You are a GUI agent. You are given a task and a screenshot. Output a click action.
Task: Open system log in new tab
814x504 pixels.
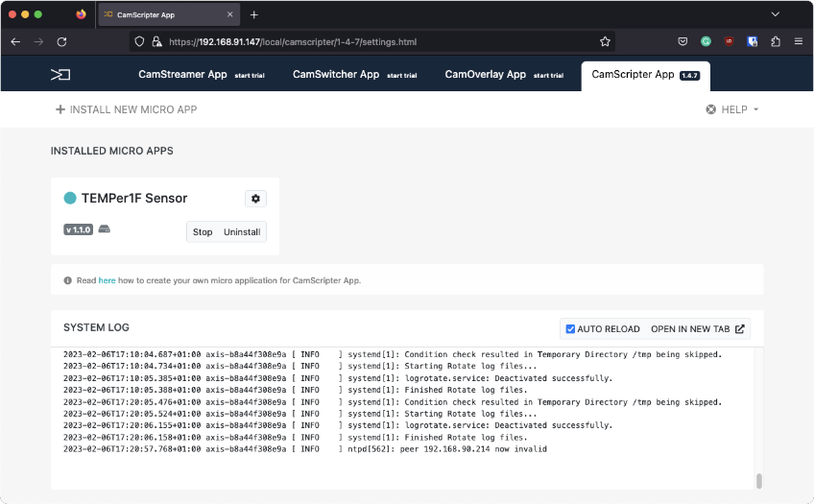tap(698, 329)
